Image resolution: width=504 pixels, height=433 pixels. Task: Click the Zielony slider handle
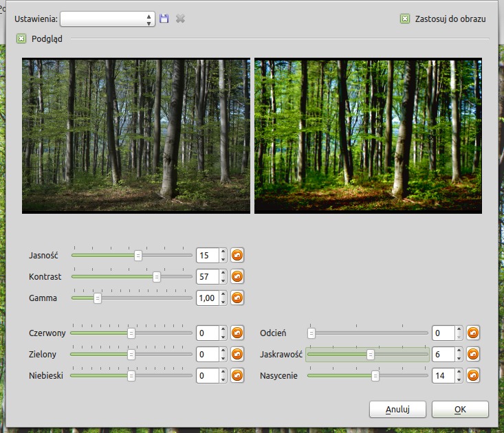131,355
